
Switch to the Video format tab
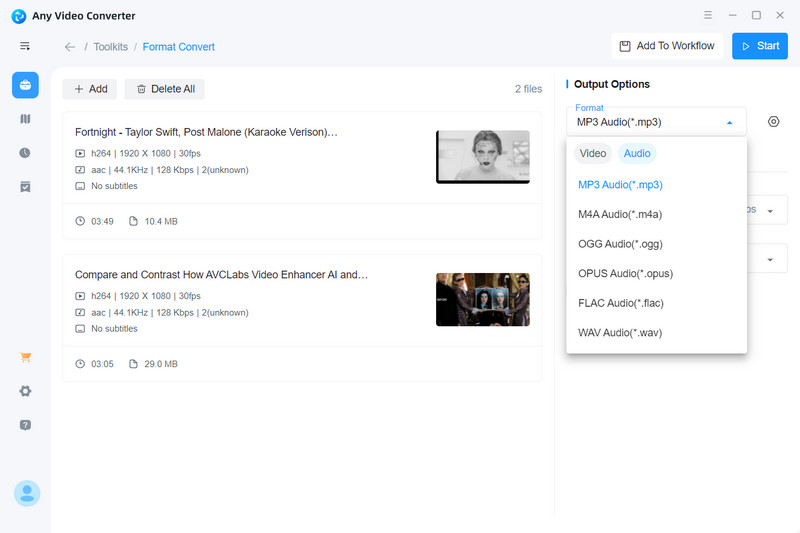(x=593, y=153)
